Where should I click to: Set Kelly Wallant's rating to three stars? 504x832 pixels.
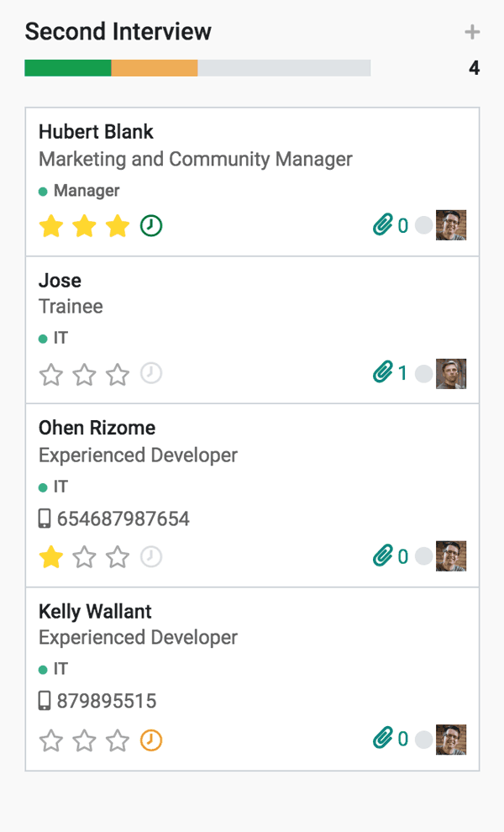[x=118, y=740]
